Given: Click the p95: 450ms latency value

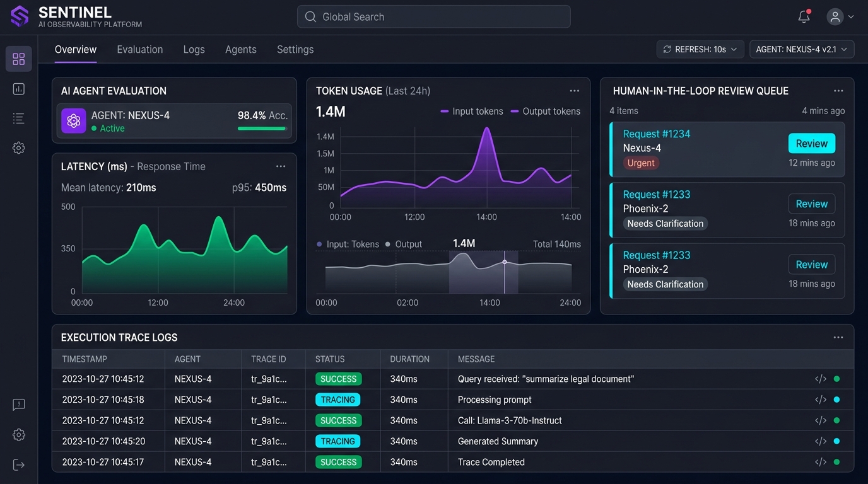Looking at the screenshot, I should (259, 188).
